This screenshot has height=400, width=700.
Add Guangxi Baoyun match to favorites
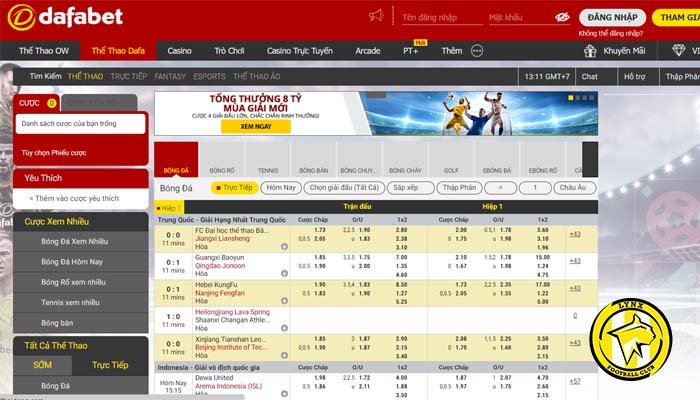(284, 273)
